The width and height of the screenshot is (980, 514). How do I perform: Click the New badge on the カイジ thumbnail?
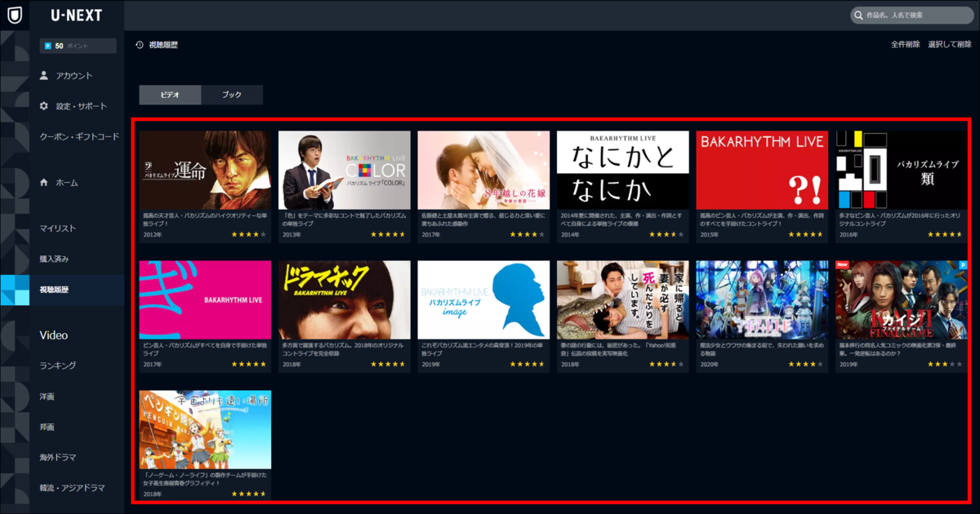tap(843, 265)
